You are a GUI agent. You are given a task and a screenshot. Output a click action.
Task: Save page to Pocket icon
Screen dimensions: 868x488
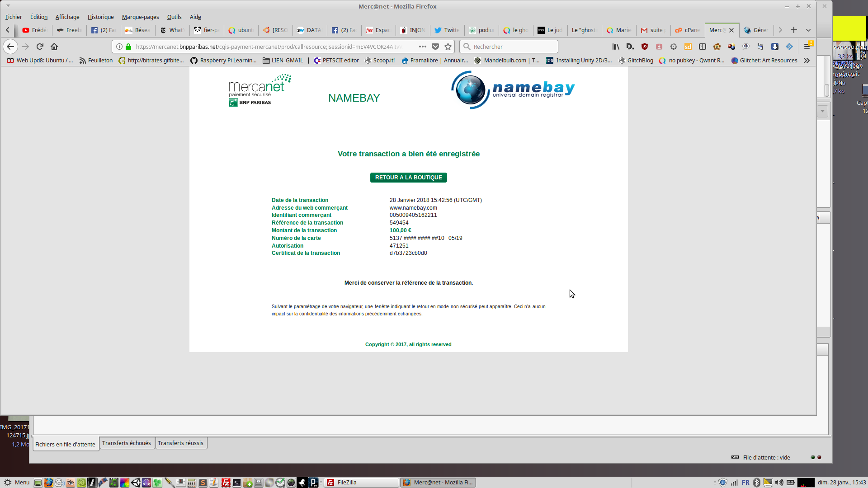(435, 47)
